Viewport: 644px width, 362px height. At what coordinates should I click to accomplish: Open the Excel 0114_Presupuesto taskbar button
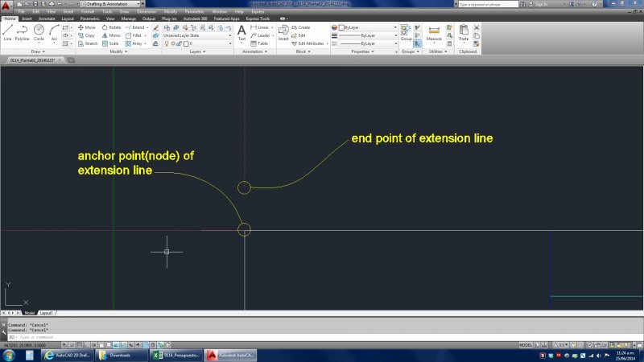click(176, 356)
